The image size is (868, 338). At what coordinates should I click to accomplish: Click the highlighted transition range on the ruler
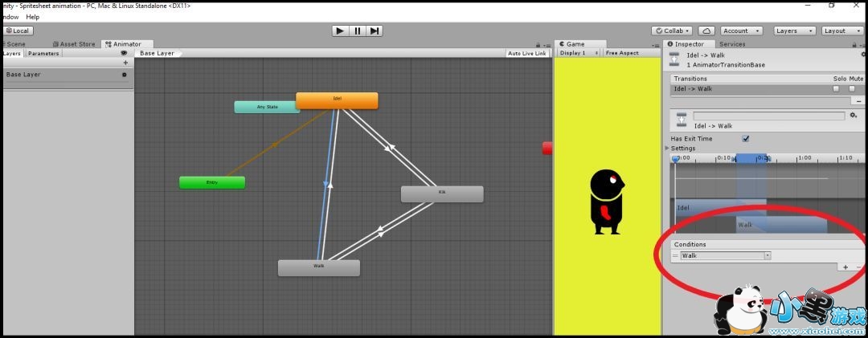pos(751,158)
